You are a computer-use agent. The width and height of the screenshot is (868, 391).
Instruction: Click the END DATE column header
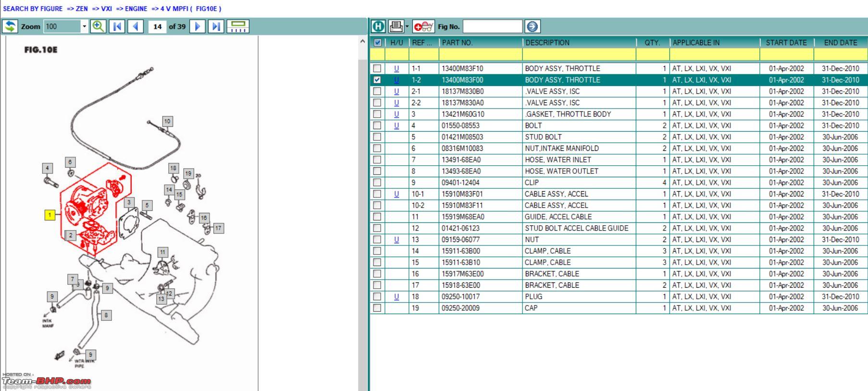click(841, 42)
